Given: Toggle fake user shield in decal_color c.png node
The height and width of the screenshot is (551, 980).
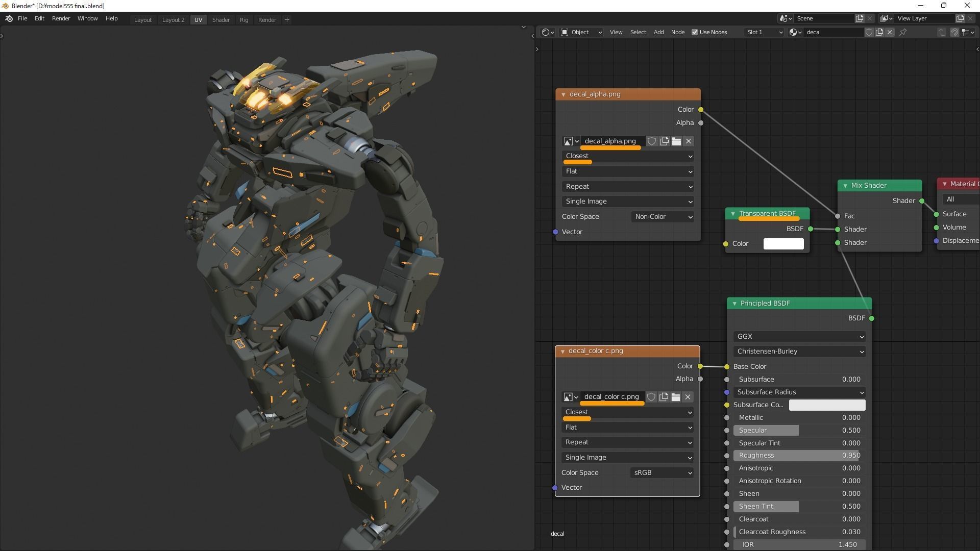Looking at the screenshot, I should pos(651,397).
